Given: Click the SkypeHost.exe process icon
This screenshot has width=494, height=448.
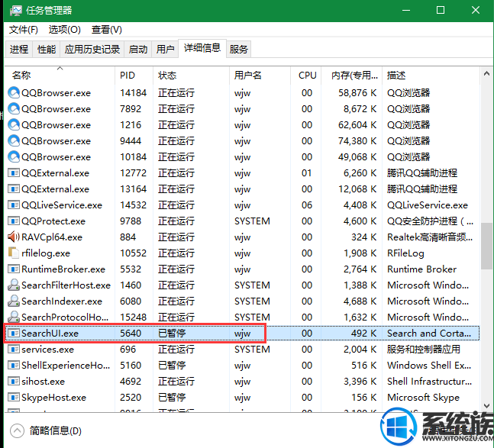Looking at the screenshot, I should [14, 398].
